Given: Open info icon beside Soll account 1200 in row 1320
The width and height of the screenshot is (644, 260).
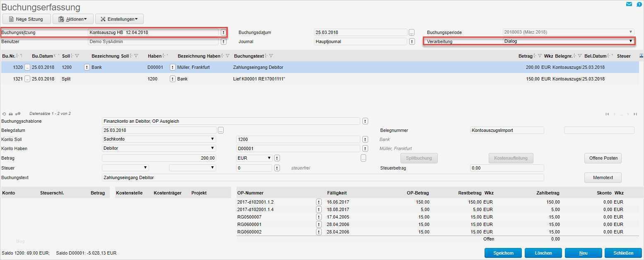Looking at the screenshot, I should click(87, 67).
